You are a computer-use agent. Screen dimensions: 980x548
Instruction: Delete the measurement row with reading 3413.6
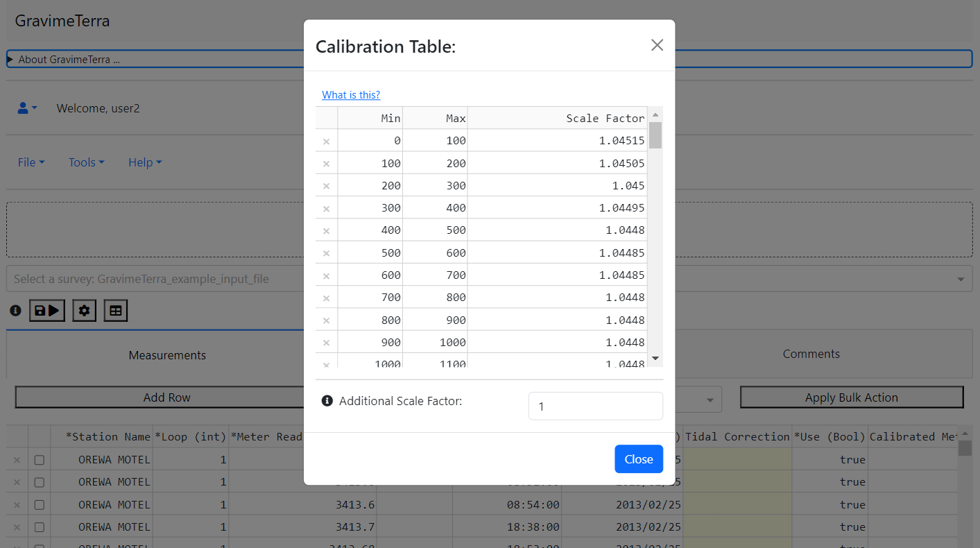coord(17,505)
